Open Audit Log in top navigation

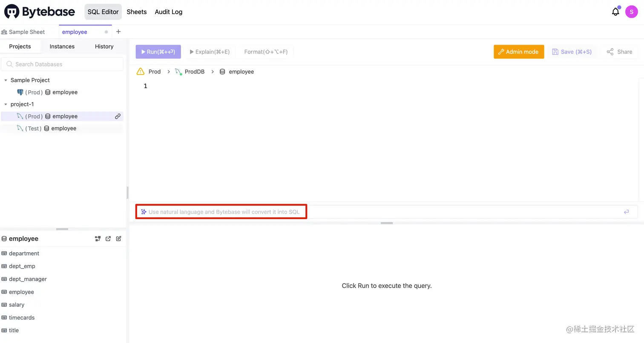(169, 12)
